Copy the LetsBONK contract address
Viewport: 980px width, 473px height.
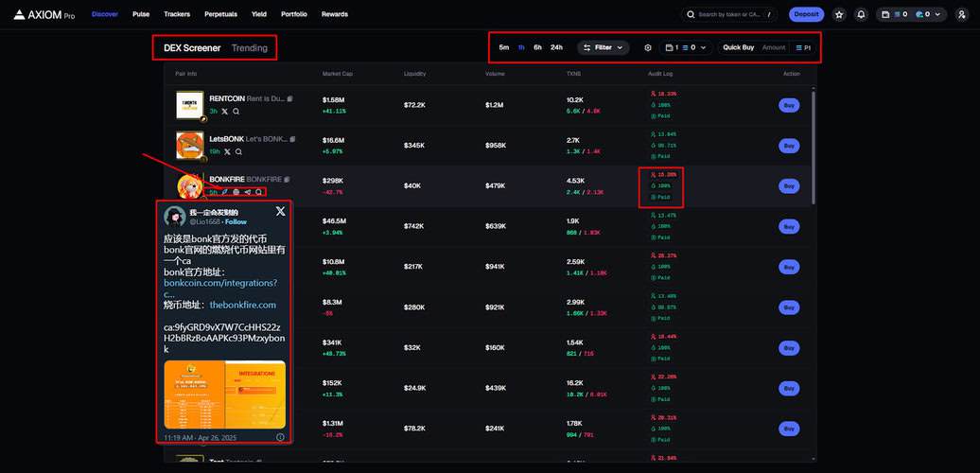coord(293,139)
